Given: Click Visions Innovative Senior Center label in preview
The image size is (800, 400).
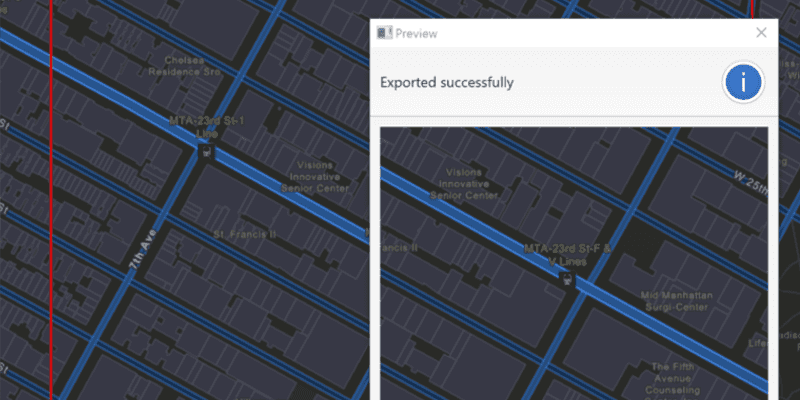Looking at the screenshot, I should pos(464,184).
